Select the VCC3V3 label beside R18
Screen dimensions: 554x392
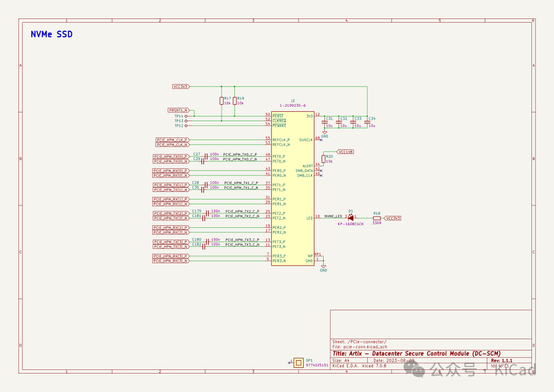[392, 218]
